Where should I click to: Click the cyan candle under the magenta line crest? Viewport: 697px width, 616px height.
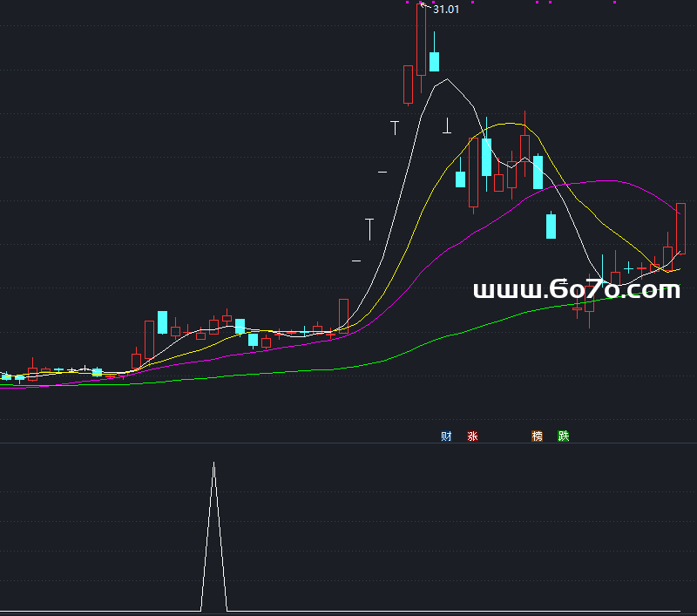point(551,226)
